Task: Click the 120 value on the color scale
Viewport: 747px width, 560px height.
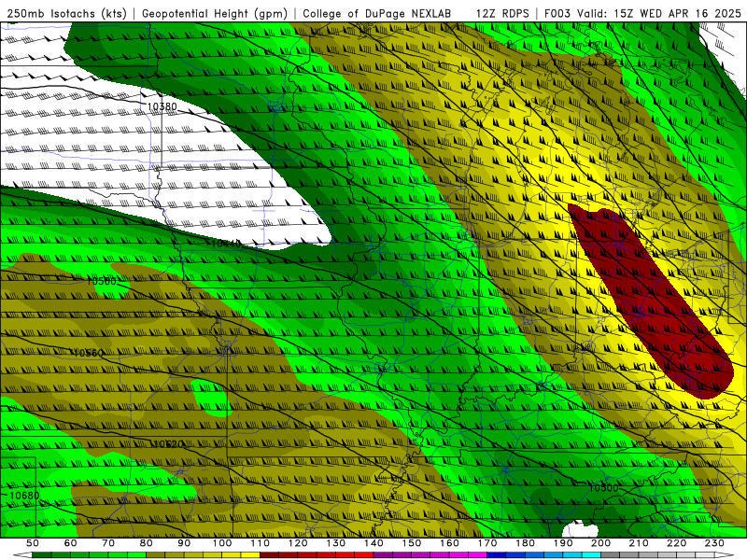Action: click(x=298, y=543)
